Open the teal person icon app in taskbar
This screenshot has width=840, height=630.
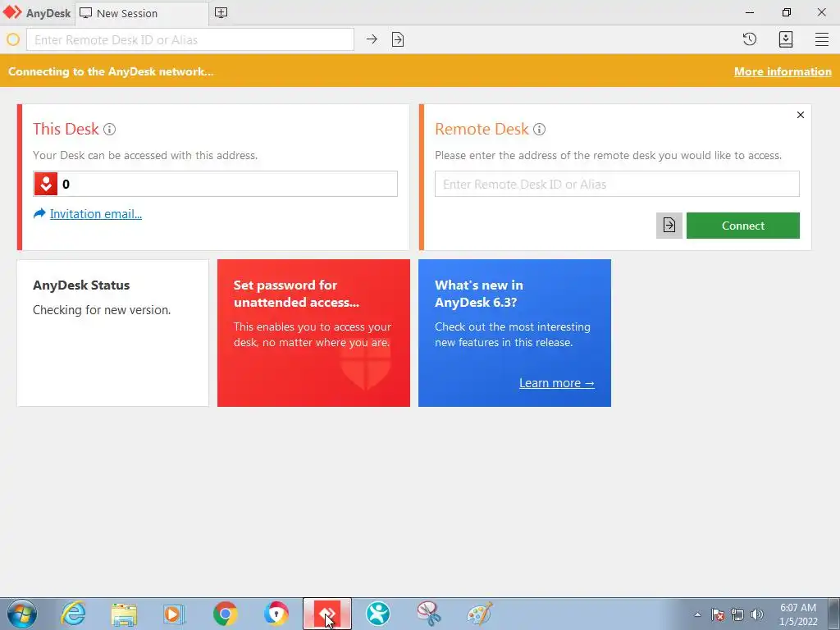tap(378, 614)
